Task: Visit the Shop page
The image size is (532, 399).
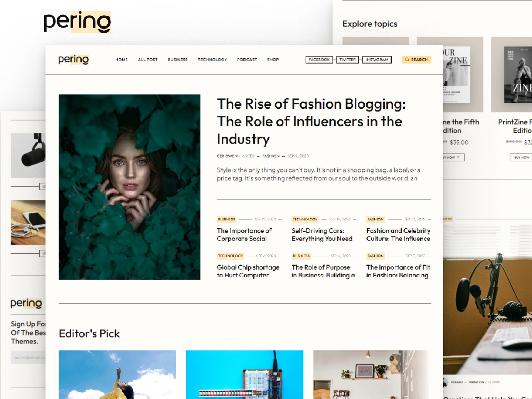Action: coord(273,60)
